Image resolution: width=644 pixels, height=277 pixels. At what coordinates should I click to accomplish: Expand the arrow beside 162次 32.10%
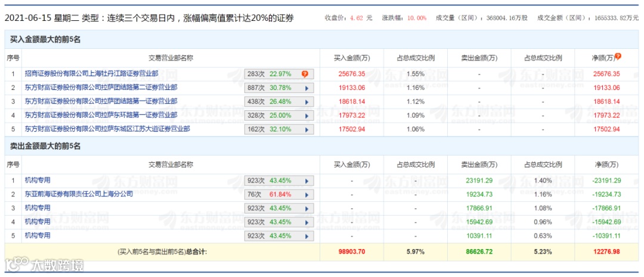point(306,129)
